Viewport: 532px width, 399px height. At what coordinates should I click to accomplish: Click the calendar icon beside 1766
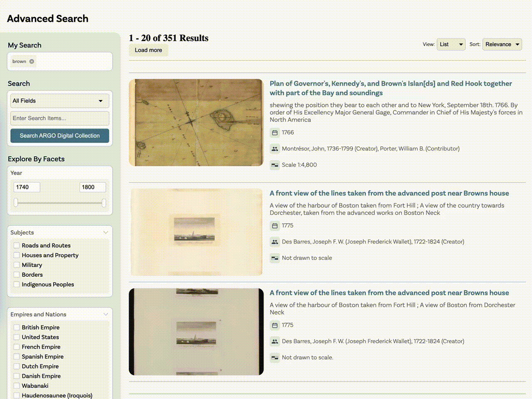pos(275,133)
